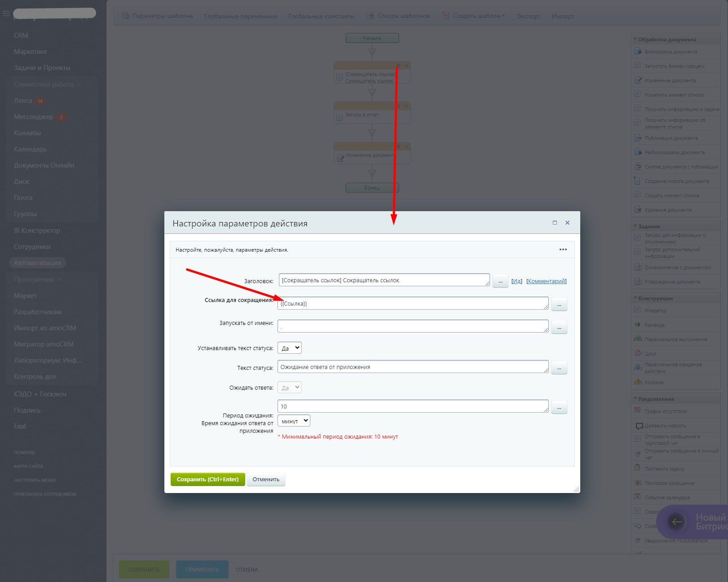Click the Запустить бизнес-процесс icon
The image size is (728, 582).
pos(638,66)
